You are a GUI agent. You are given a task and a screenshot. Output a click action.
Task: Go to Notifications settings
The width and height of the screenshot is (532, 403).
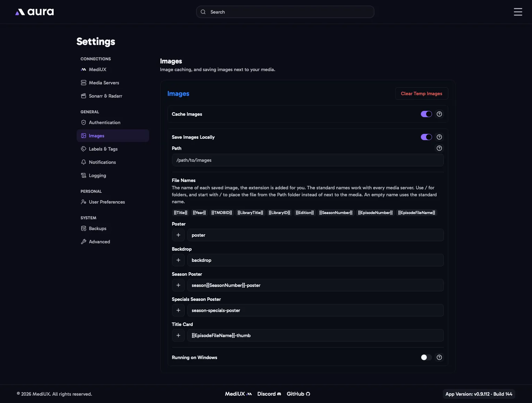click(113, 162)
